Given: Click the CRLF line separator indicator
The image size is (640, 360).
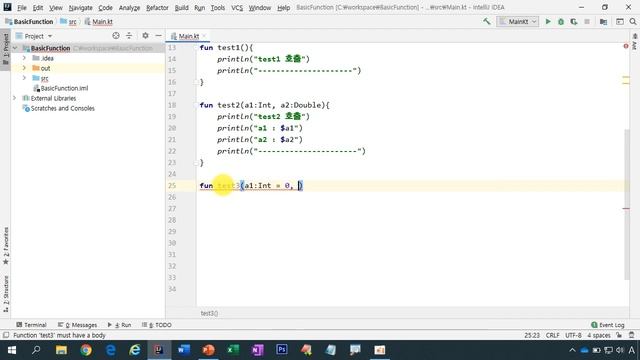Looking at the screenshot, I should coord(552,335).
